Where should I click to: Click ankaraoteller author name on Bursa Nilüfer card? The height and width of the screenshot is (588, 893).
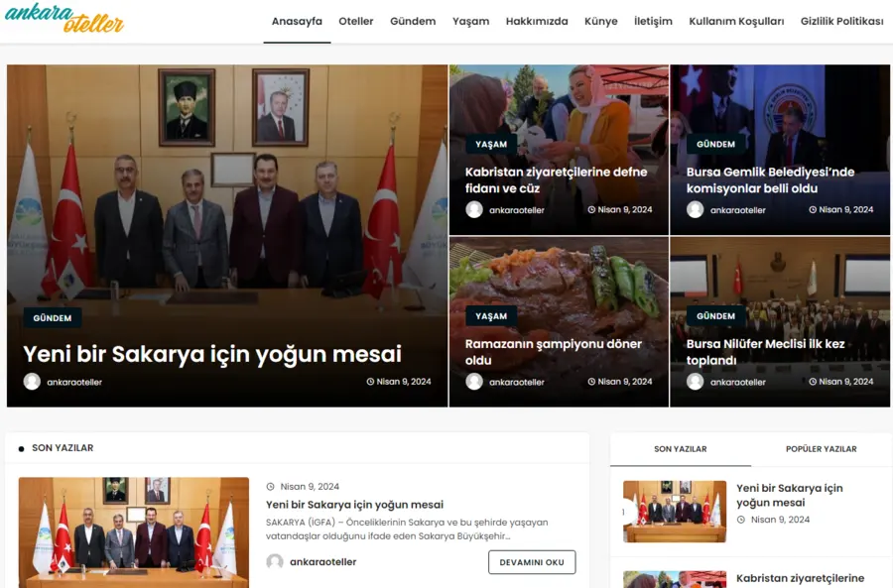(737, 382)
